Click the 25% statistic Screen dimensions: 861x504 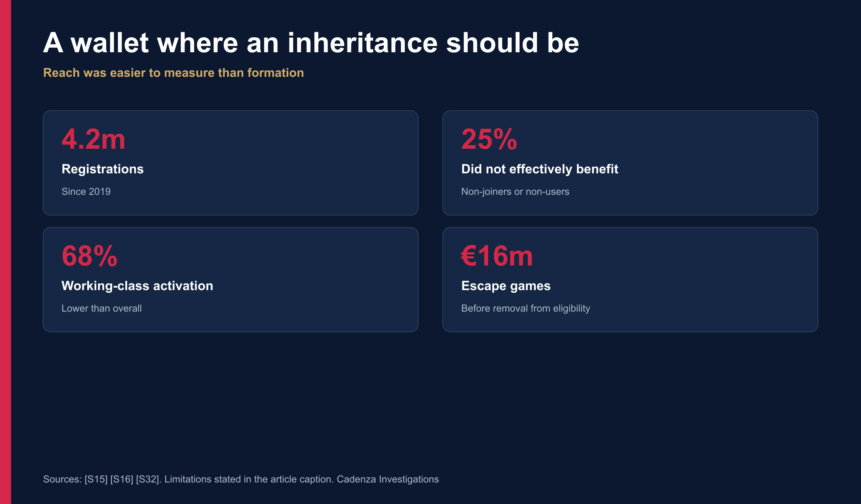point(489,139)
